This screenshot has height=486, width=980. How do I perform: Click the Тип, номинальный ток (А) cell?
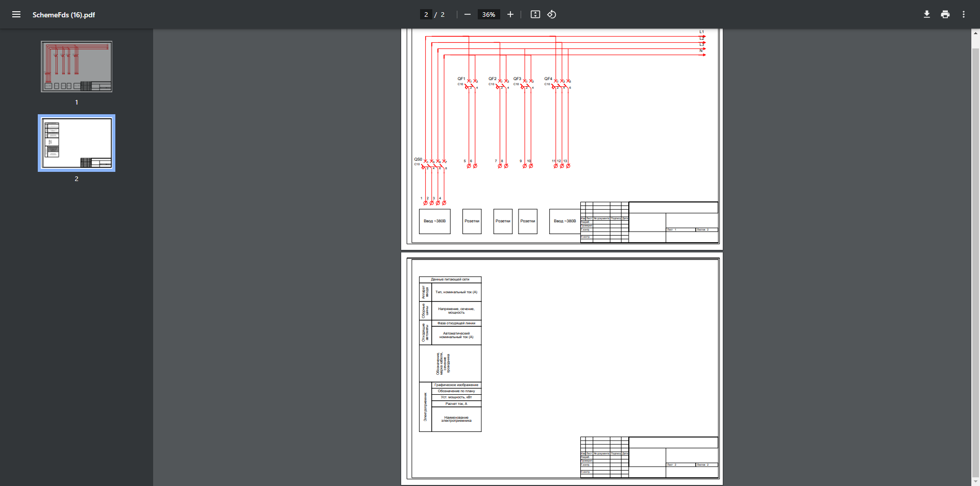456,292
